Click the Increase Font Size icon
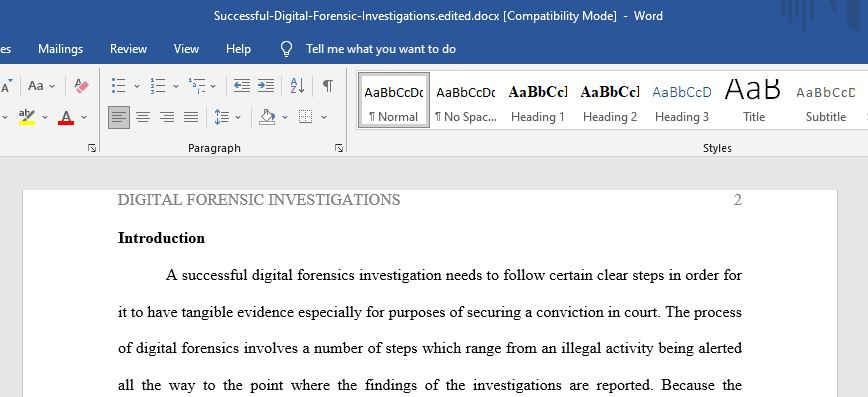Viewport: 868px width, 397px height. coord(7,86)
